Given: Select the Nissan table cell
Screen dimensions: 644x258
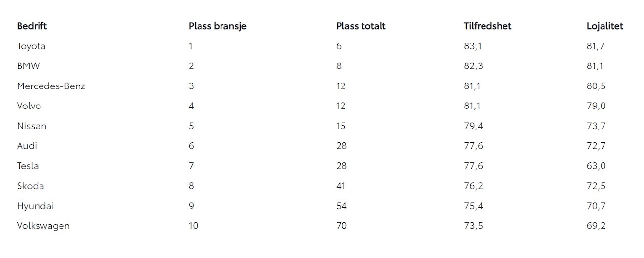Looking at the screenshot, I should pyautogui.click(x=32, y=126).
